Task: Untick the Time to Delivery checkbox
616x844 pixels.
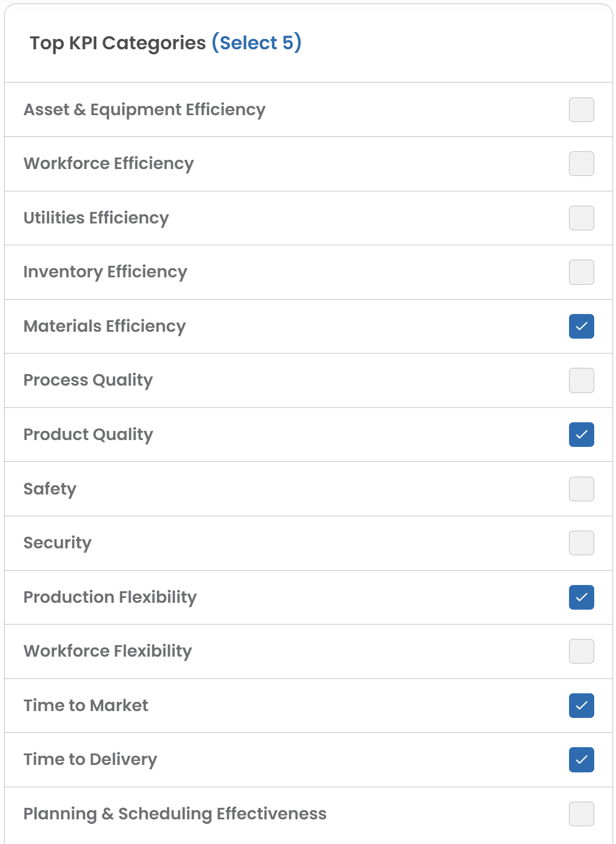Action: (581, 759)
